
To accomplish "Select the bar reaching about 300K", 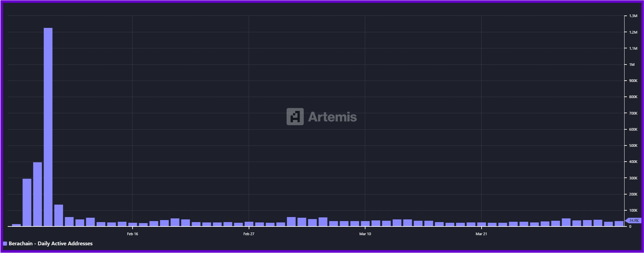I will pos(27,202).
